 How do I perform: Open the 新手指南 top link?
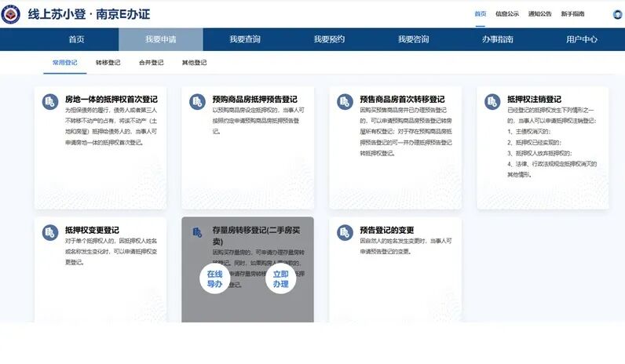pos(572,14)
